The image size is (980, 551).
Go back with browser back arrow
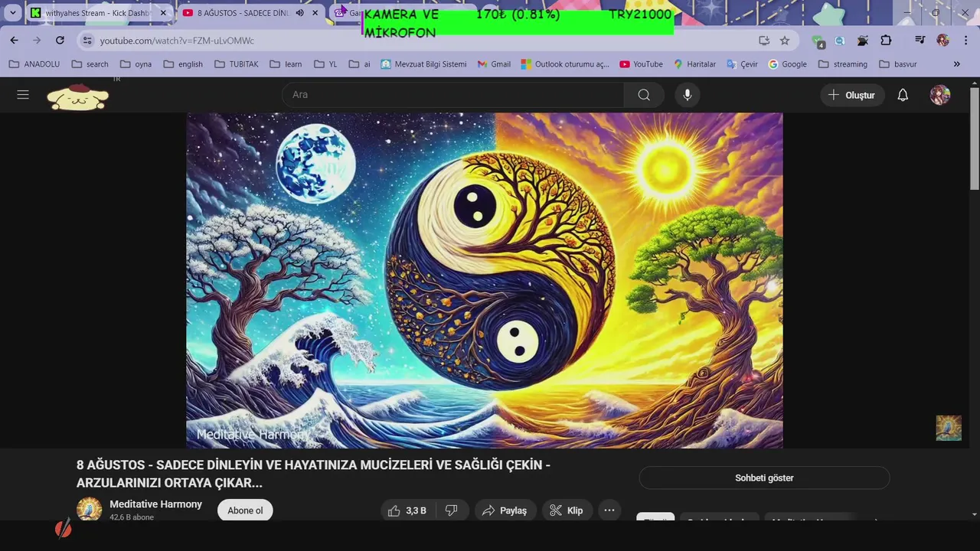point(14,40)
